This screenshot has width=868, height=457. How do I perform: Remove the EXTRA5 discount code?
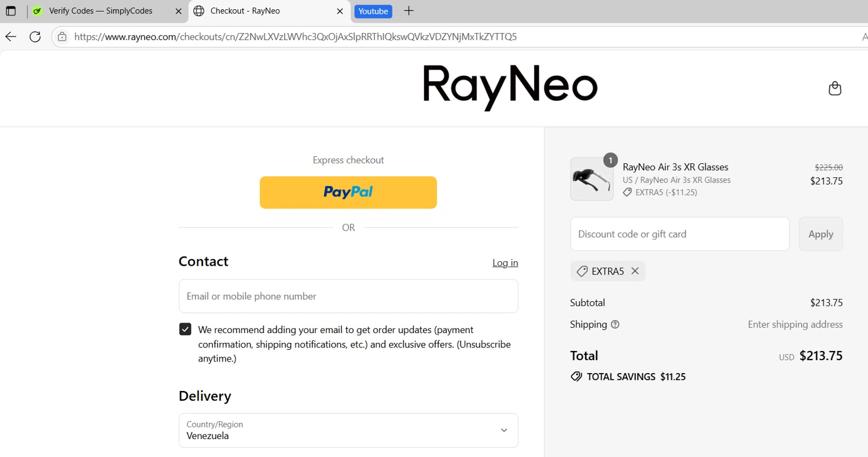pyautogui.click(x=635, y=271)
